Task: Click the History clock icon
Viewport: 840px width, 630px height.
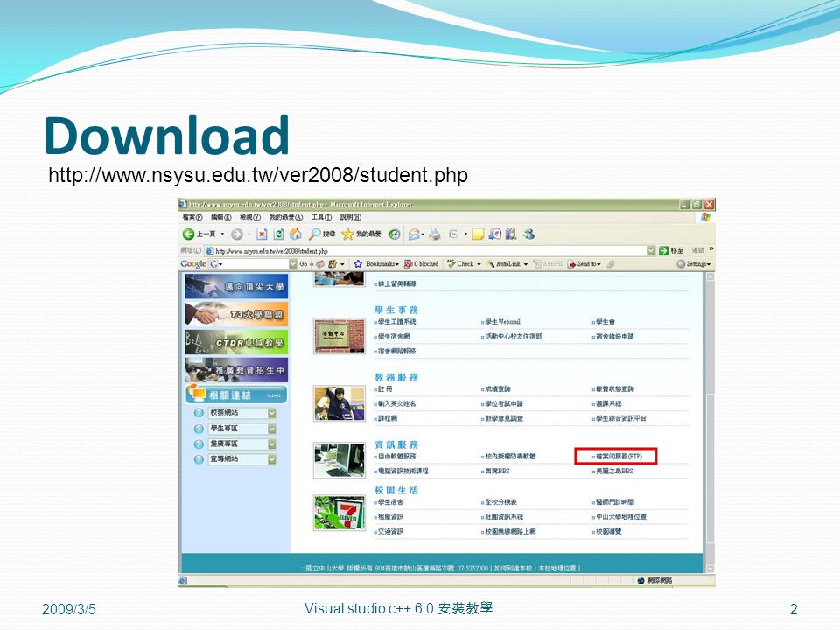Action: [395, 234]
